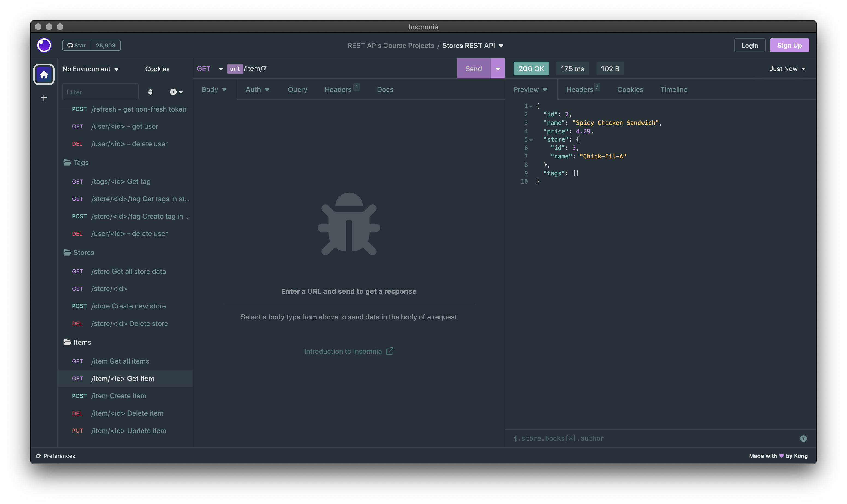Select GET /item/<id> Get item

(x=125, y=378)
